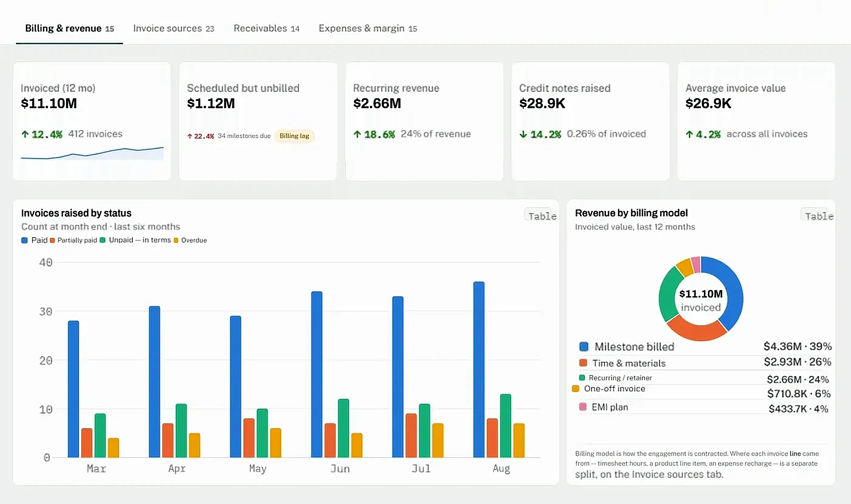The height and width of the screenshot is (504, 851).
Task: Click the $28.9K Credit notes raised value
Action: (542, 103)
